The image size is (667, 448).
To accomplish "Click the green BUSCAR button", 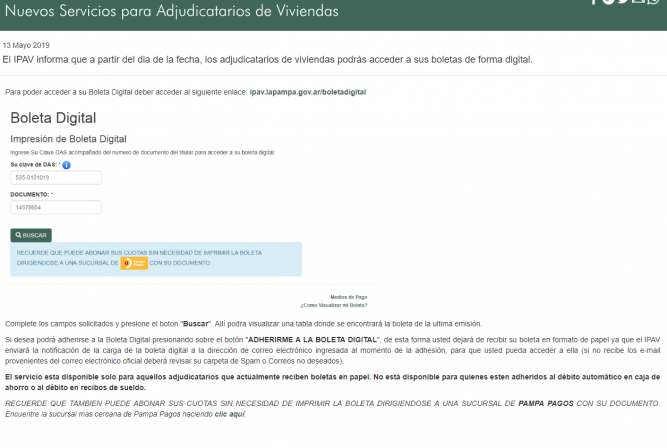I will coord(31,235).
